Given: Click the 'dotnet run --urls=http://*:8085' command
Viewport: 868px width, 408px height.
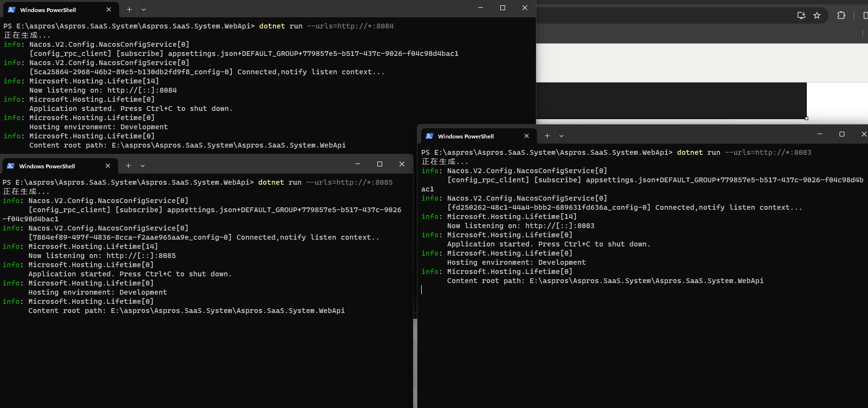Looking at the screenshot, I should [325, 182].
